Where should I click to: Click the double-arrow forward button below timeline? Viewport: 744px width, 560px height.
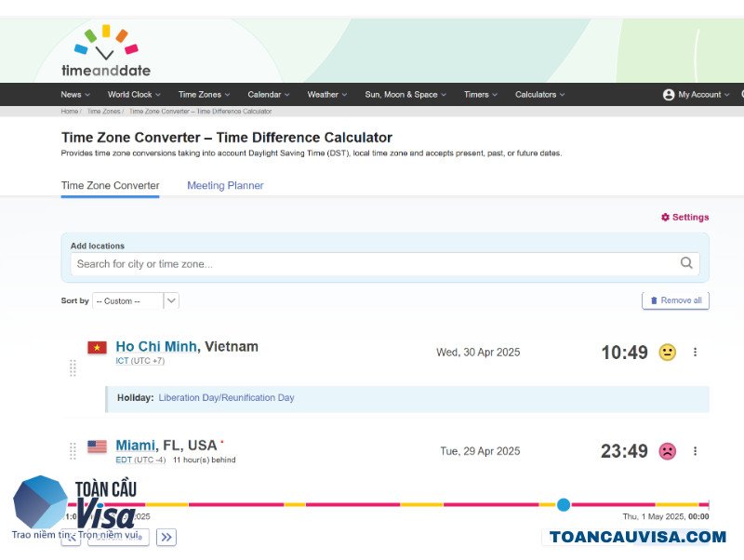coord(166,538)
